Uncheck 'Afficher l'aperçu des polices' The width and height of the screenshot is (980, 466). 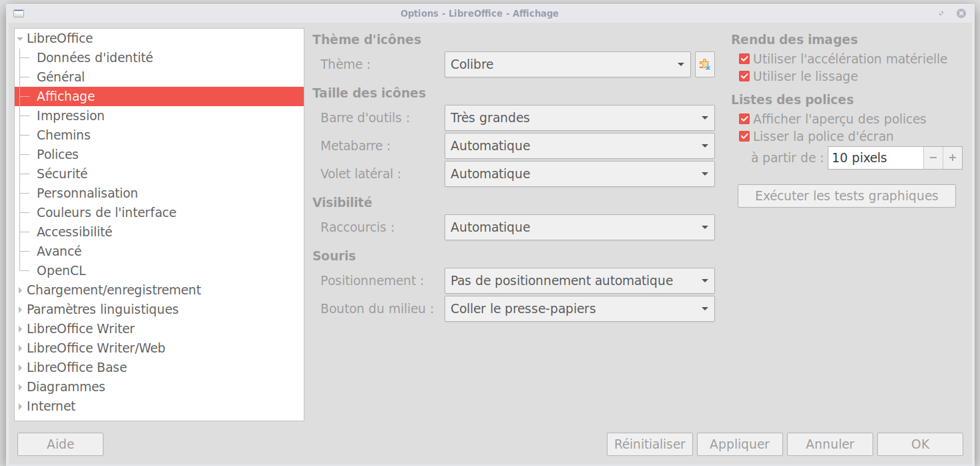744,119
